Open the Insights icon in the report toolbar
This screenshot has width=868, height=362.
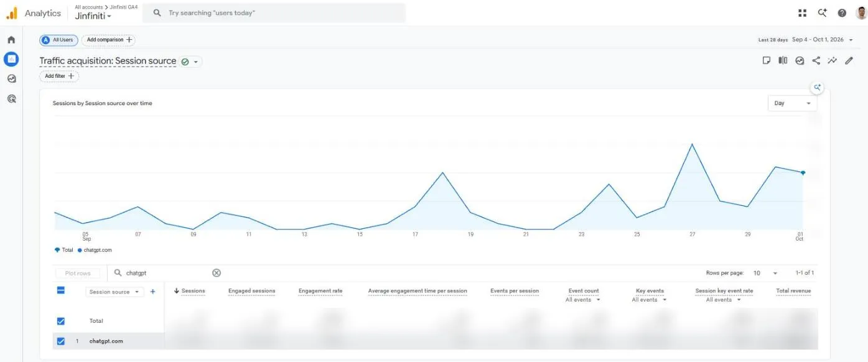pos(800,61)
